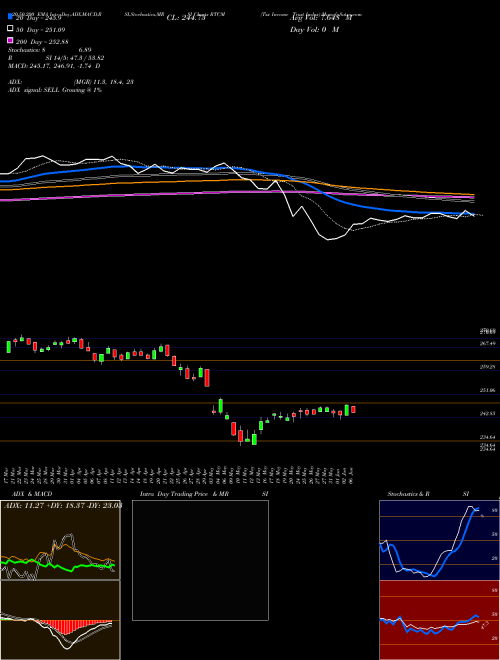
Task: Click the white 50 Day legend swatch
Action: coord(10,29)
